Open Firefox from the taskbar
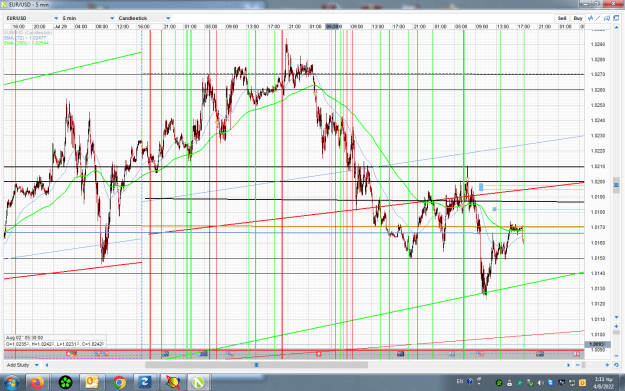 click(x=37, y=383)
